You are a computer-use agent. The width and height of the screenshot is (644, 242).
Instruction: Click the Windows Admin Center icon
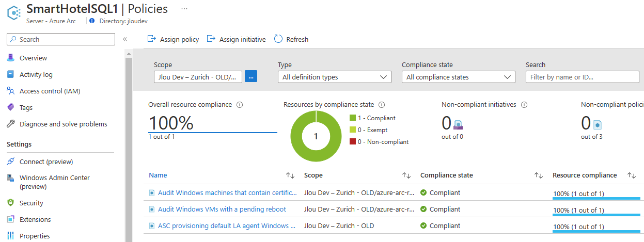click(x=10, y=178)
